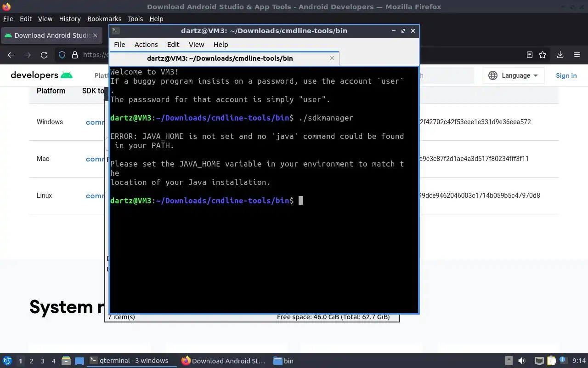Click the Free space status text
The height and width of the screenshot is (368, 588).
click(x=333, y=317)
